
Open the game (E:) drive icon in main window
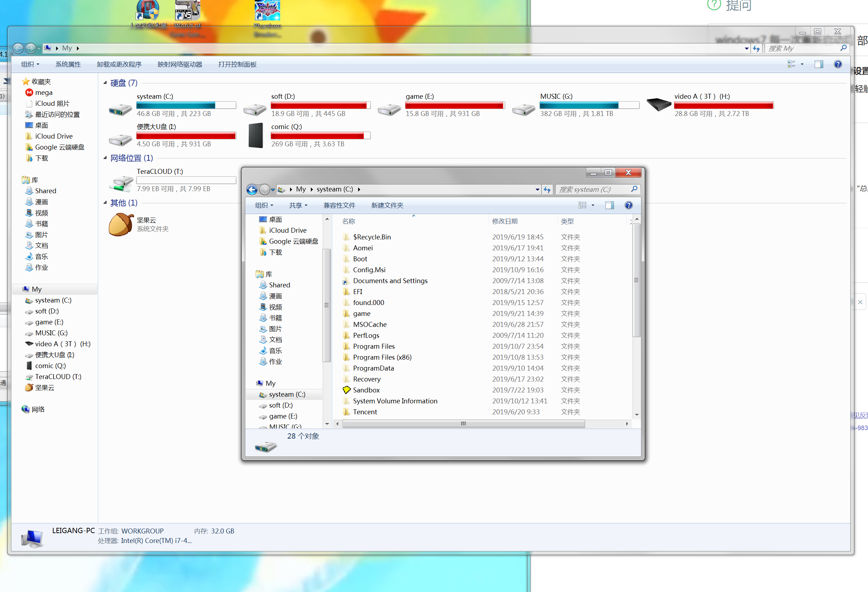coord(389,109)
